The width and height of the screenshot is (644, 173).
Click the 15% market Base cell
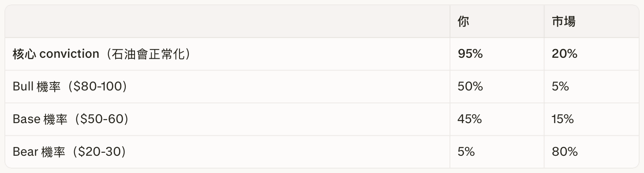point(563,120)
